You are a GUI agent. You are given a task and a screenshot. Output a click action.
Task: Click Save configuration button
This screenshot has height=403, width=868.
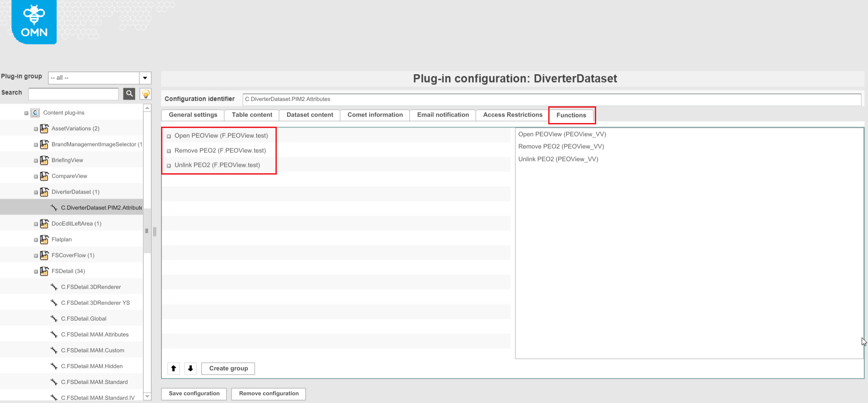pyautogui.click(x=194, y=394)
